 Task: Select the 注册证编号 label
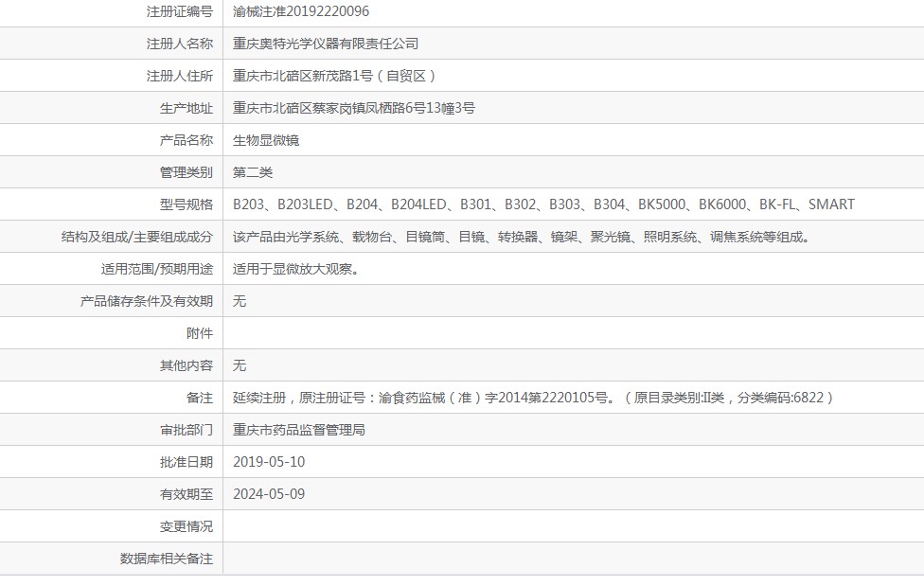180,11
